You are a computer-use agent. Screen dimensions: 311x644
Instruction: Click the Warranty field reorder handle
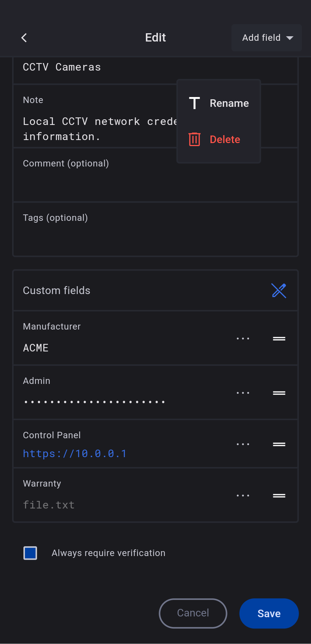(279, 496)
